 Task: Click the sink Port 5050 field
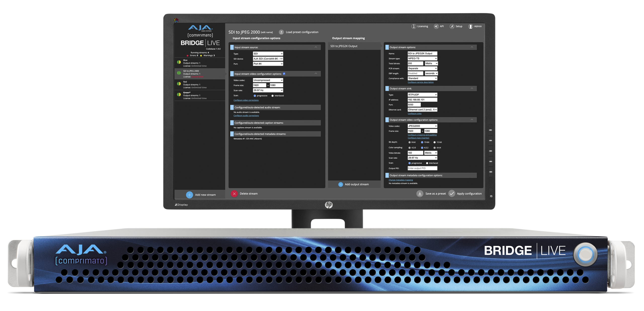coord(414,105)
